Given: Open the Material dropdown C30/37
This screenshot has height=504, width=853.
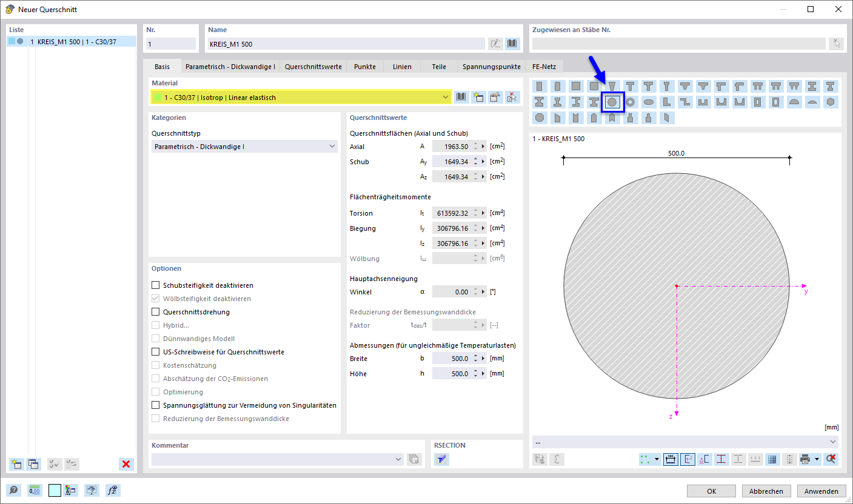Looking at the screenshot, I should tap(301, 97).
